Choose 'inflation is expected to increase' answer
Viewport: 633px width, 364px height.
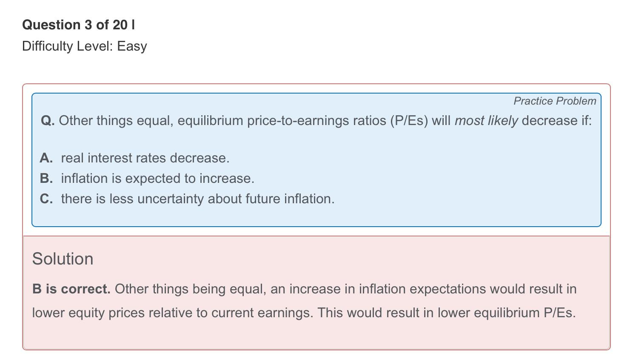tap(158, 178)
